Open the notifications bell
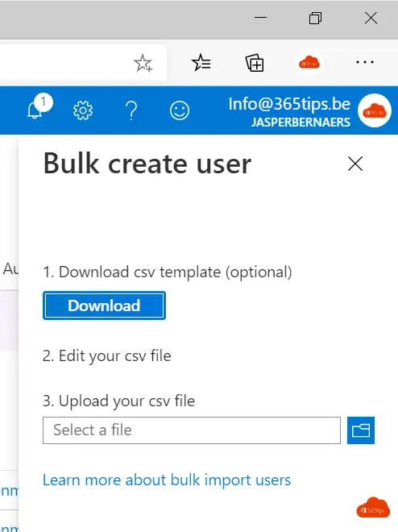The width and height of the screenshot is (398, 532). click(38, 108)
